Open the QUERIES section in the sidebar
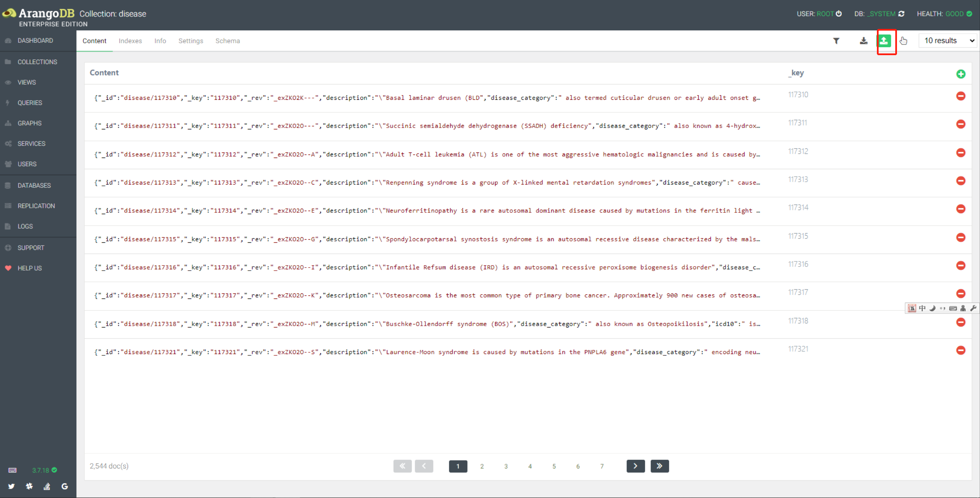The height and width of the screenshot is (498, 980). pyautogui.click(x=30, y=103)
